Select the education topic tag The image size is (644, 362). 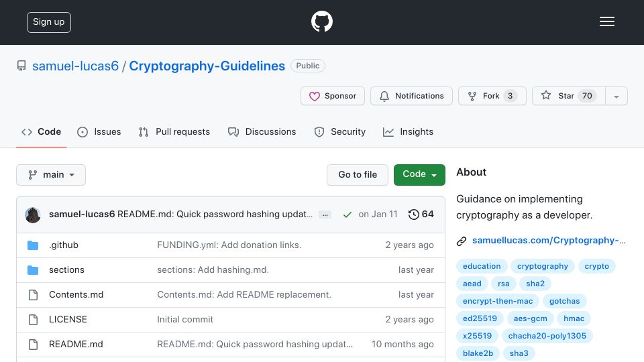[482, 266]
